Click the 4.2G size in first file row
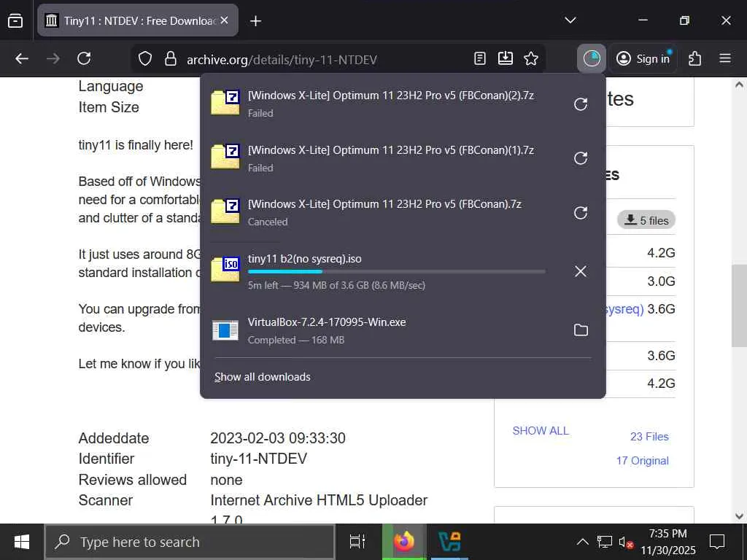 (x=661, y=253)
